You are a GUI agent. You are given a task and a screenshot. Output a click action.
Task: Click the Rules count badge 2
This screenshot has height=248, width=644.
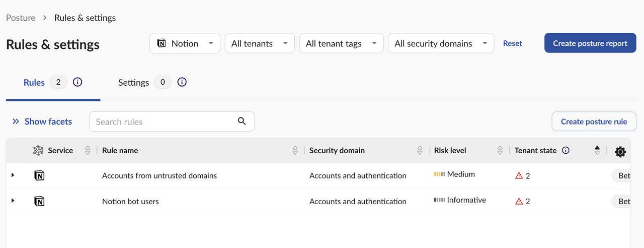[58, 82]
